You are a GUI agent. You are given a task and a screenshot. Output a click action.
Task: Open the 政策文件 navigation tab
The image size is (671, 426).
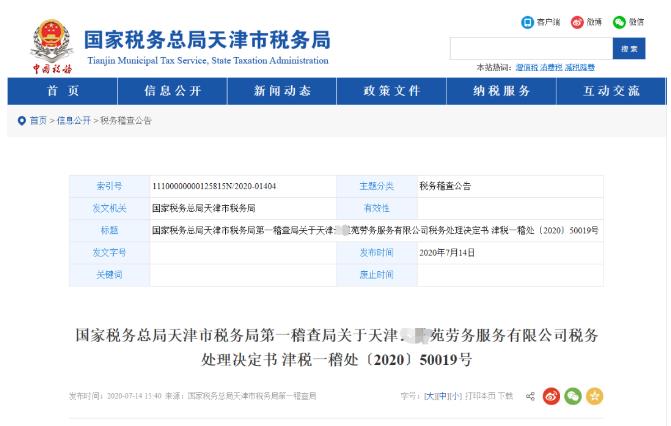(x=392, y=91)
